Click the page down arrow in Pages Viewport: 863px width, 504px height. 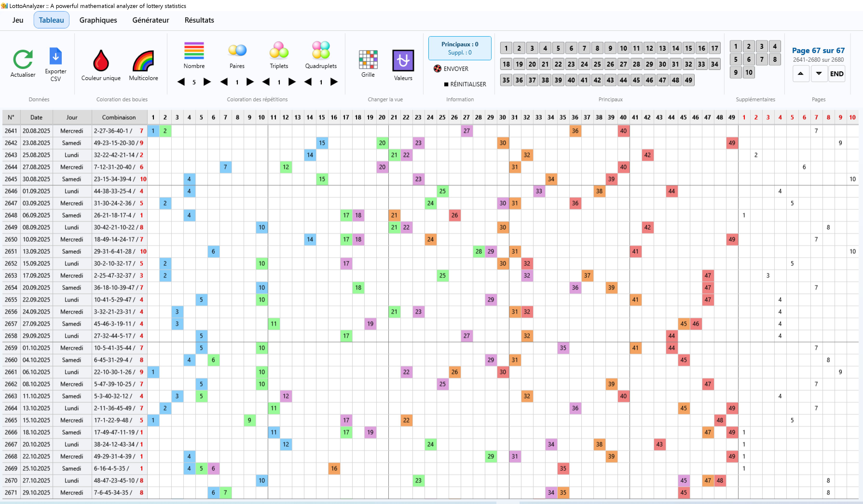(819, 73)
